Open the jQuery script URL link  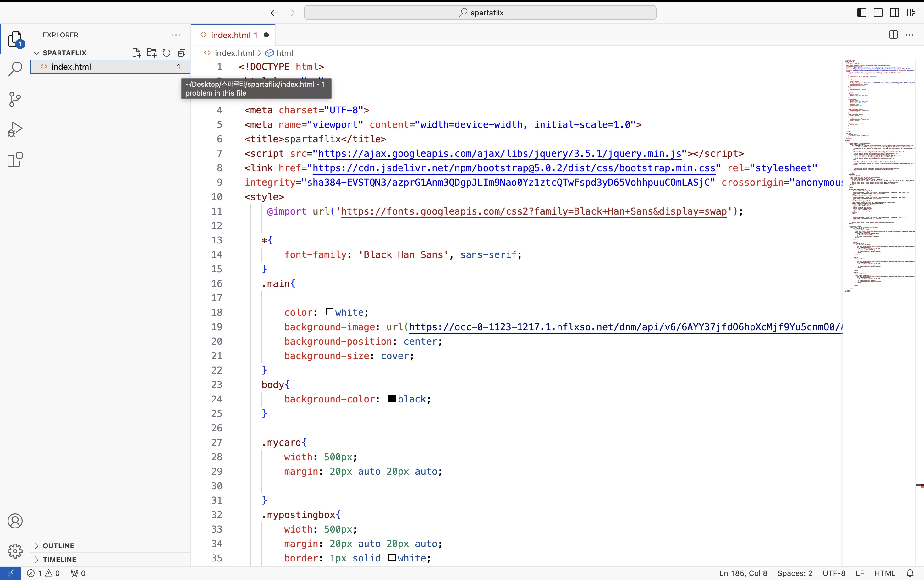click(x=500, y=153)
